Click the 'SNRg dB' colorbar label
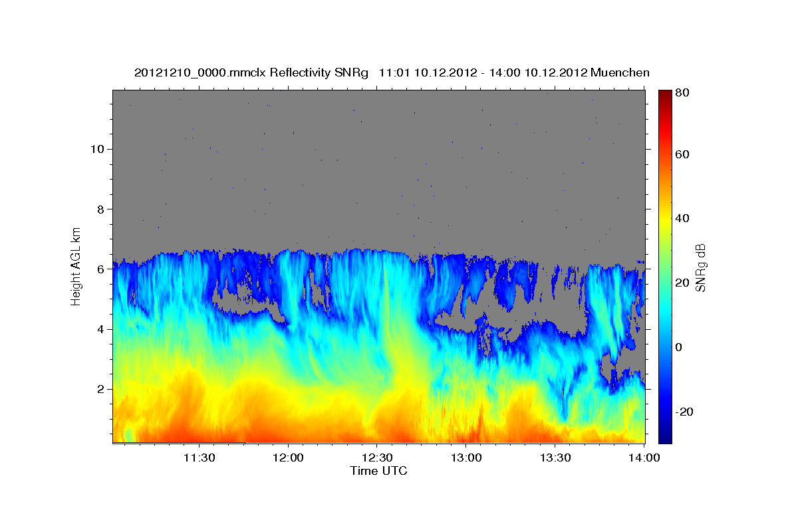Screen dimensions: 798x532 pos(700,267)
